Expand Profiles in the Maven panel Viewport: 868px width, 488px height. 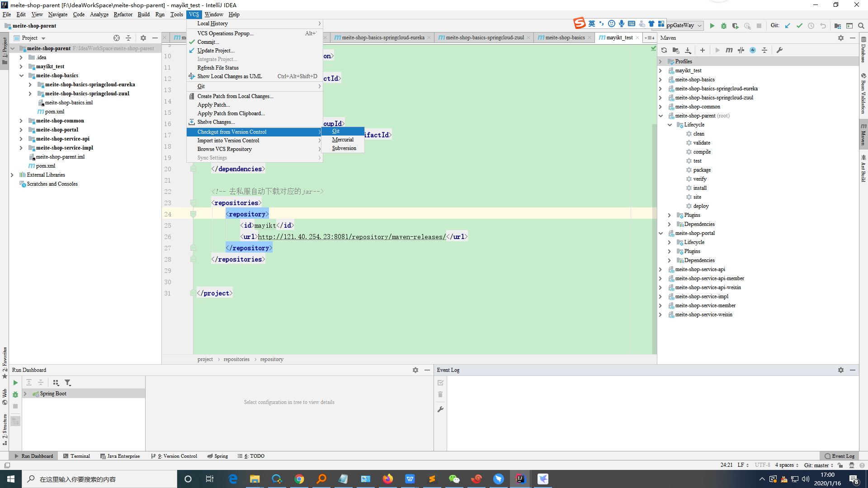(x=660, y=61)
